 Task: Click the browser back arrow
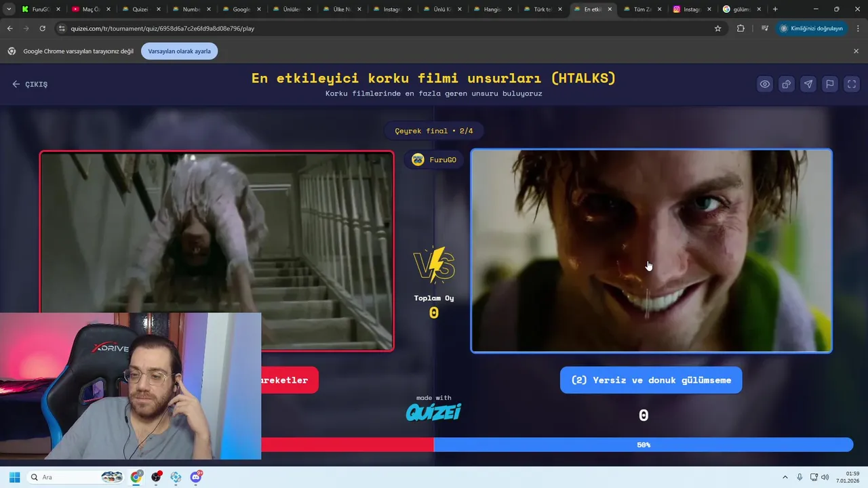click(x=9, y=28)
